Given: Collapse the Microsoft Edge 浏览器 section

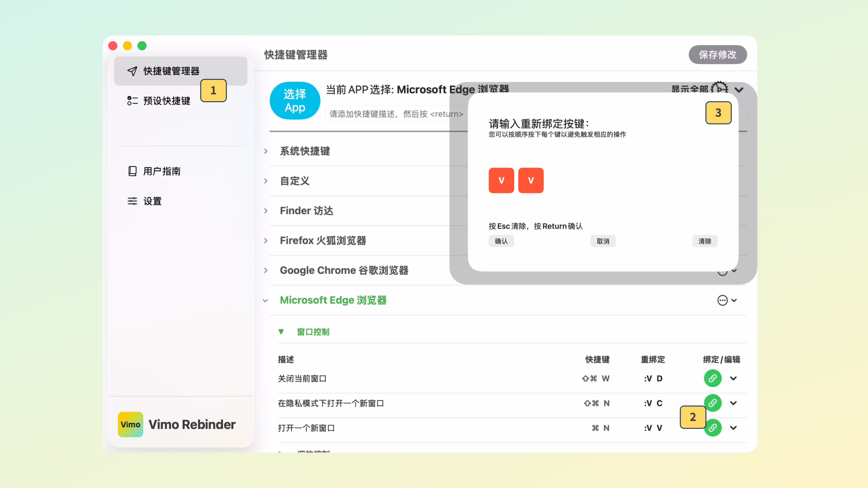Looking at the screenshot, I should pos(266,300).
